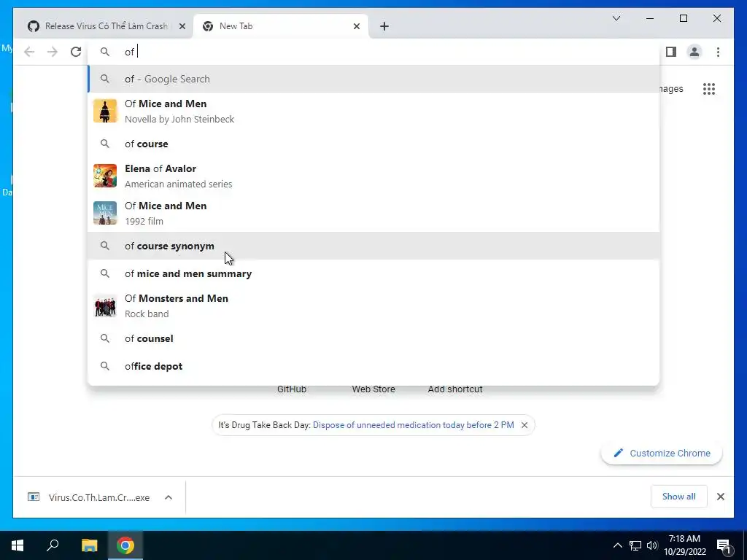Click the Images link on New Tab page

672,88
